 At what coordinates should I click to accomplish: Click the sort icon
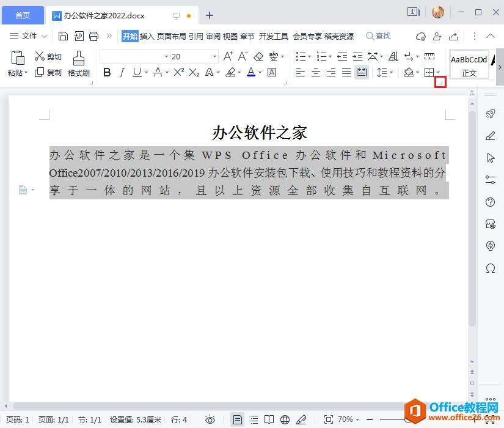pos(393,57)
